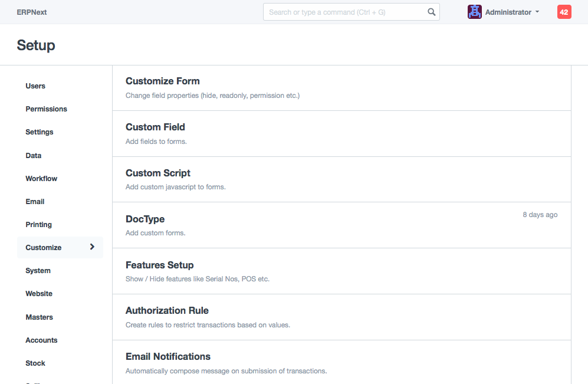Open the 42 notifications badge
Screen dimensions: 588x384
point(564,12)
